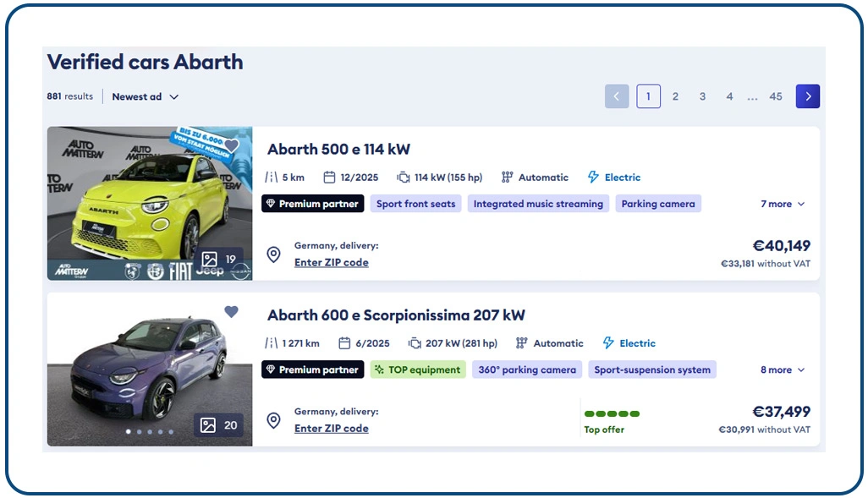Go to results page 2

pos(675,96)
